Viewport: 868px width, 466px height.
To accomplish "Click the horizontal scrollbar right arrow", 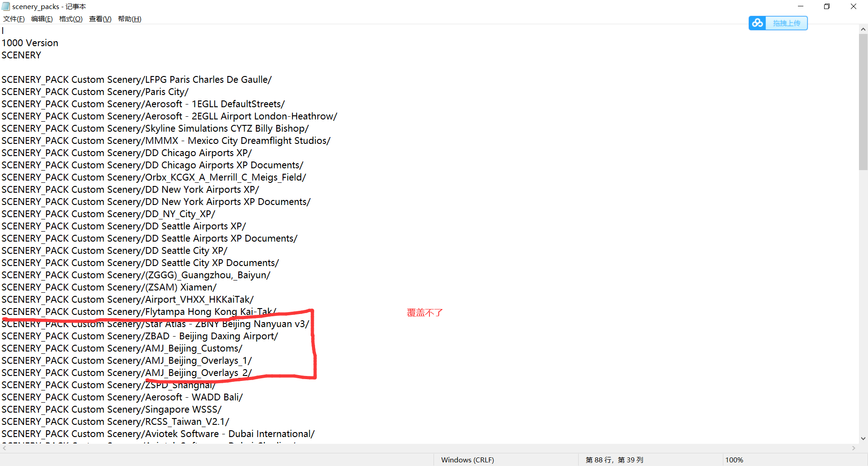I will 854,448.
